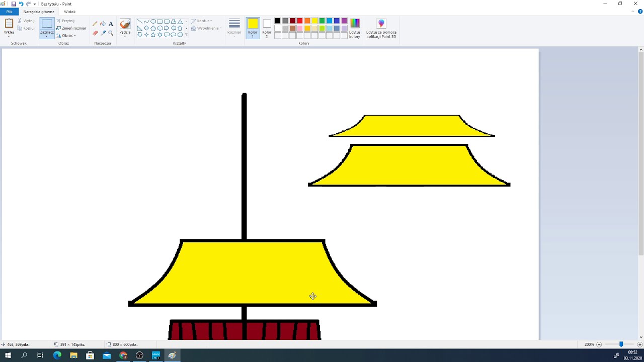644x362 pixels.
Task: Click the zoom in plus button
Action: click(x=639, y=344)
